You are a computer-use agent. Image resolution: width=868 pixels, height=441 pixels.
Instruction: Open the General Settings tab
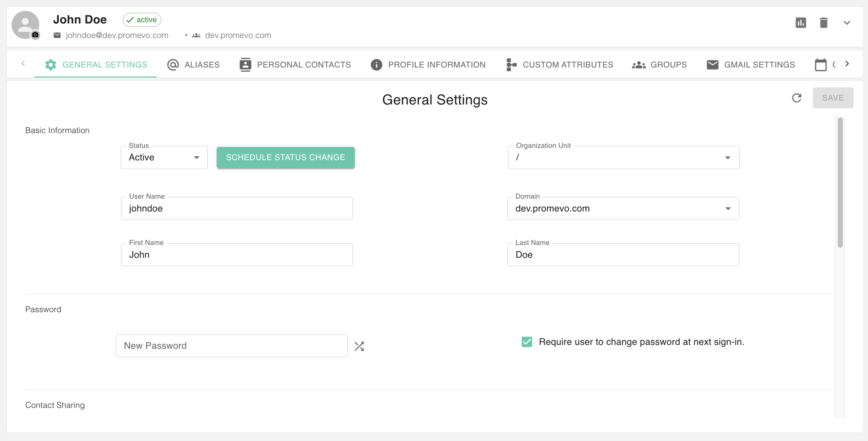pos(96,65)
